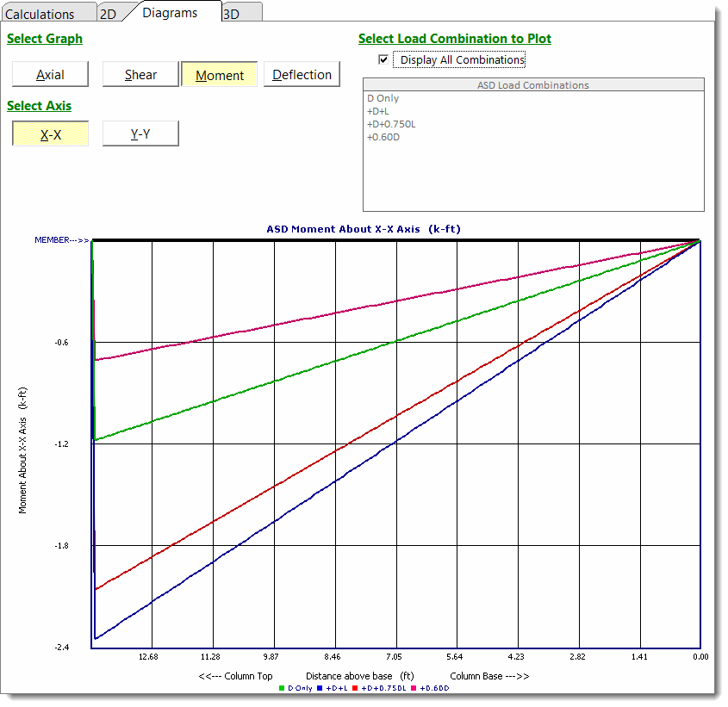The image size is (728, 707).
Task: Select the D Only load combination
Action: click(382, 98)
